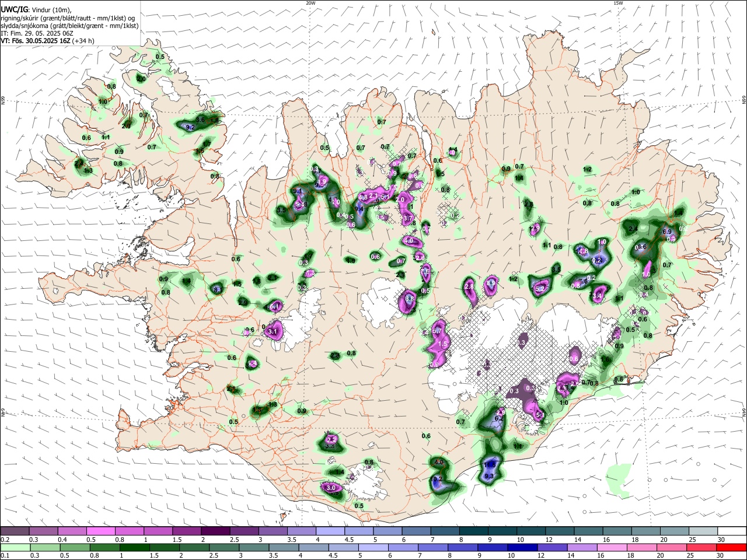Click the bold "UWC/IG" title text

coord(14,10)
